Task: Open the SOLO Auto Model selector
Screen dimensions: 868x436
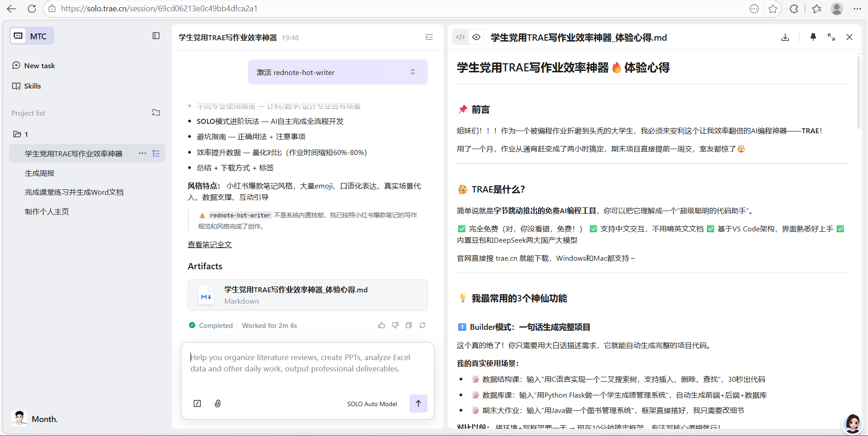Action: [372, 404]
